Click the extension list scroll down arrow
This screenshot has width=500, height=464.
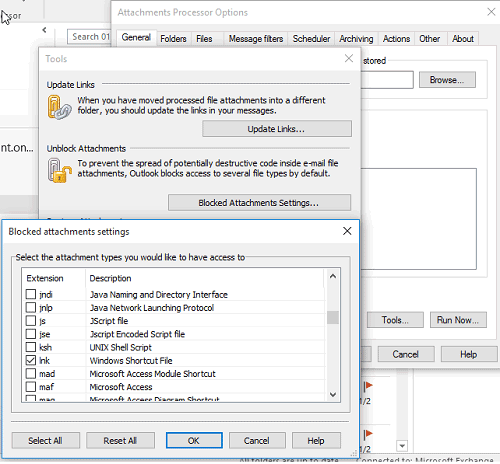(x=333, y=395)
